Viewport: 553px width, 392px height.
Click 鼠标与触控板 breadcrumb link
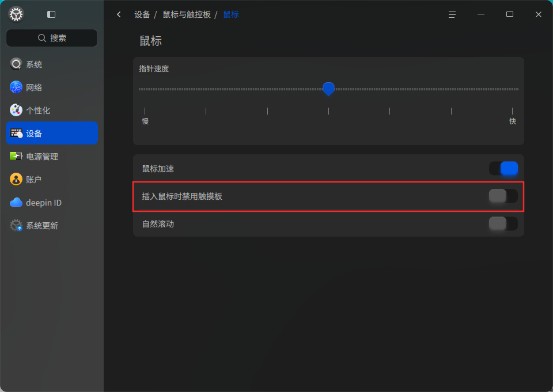(x=187, y=14)
